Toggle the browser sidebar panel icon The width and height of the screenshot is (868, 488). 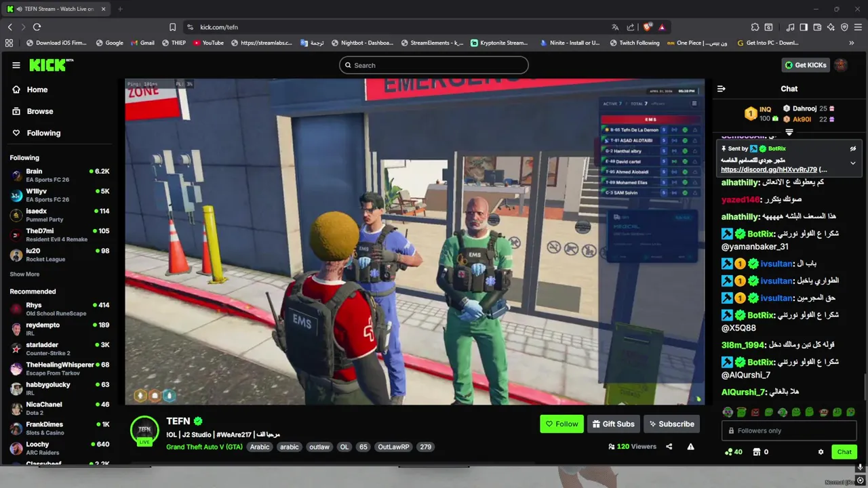point(804,27)
